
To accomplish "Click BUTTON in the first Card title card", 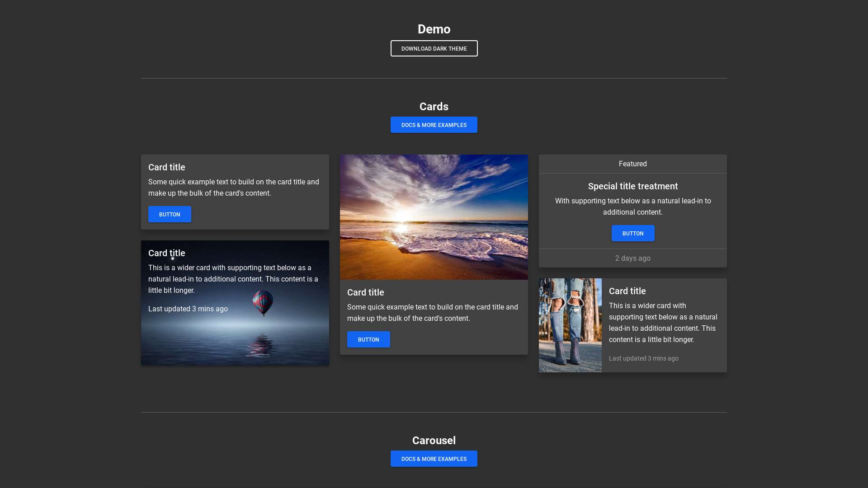I will click(x=170, y=214).
